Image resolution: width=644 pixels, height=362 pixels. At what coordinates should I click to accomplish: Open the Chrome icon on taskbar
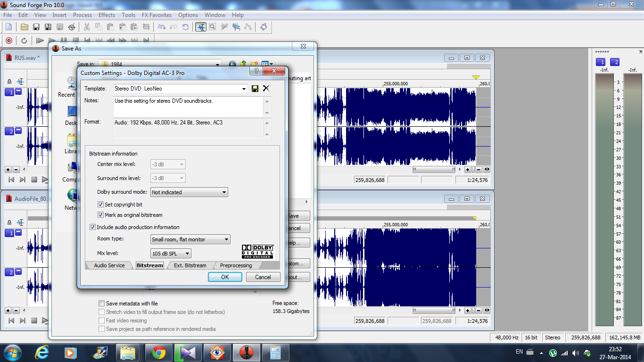coord(158,353)
